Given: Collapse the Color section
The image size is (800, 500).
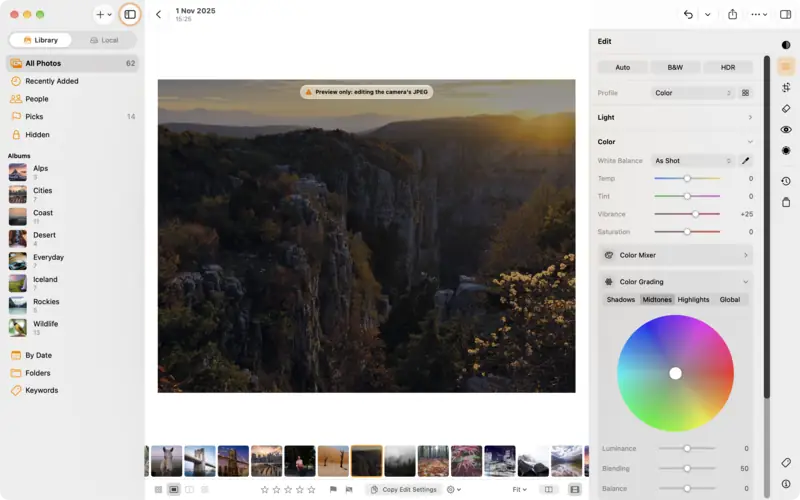Looking at the screenshot, I should tap(675, 142).
